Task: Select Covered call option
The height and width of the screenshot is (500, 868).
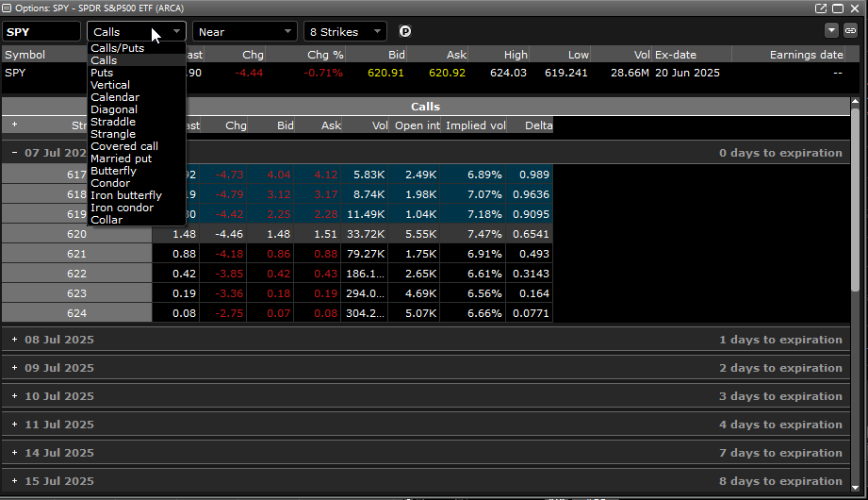Action: point(137,146)
